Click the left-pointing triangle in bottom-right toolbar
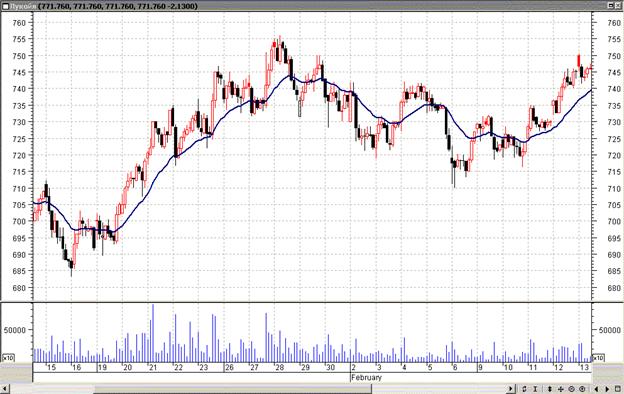 [x=596, y=389]
